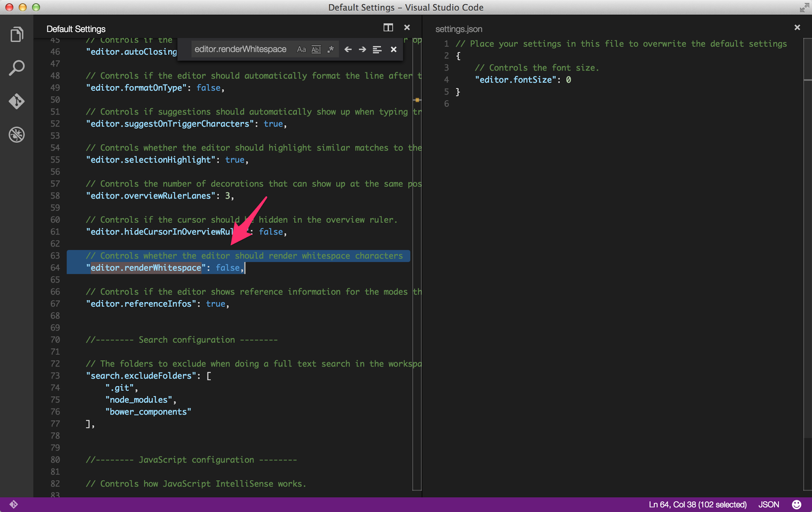The image size is (812, 512).
Task: Split the Default Settings editor
Action: (388, 27)
